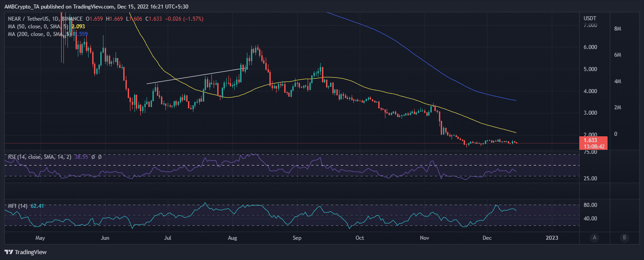The height and width of the screenshot is (260, 644).
Task: Click the 3.000 price axis label
Action: 591,113
